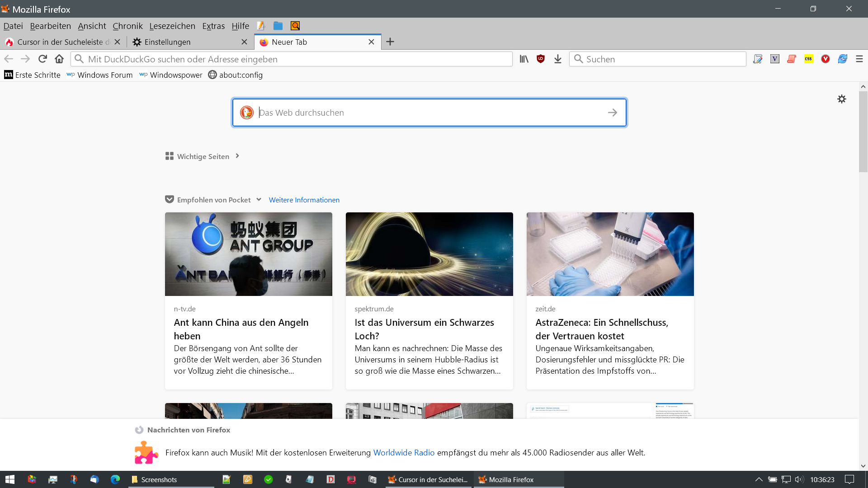Click the new tab plus button
This screenshot has width=868, height=488.
coord(390,42)
